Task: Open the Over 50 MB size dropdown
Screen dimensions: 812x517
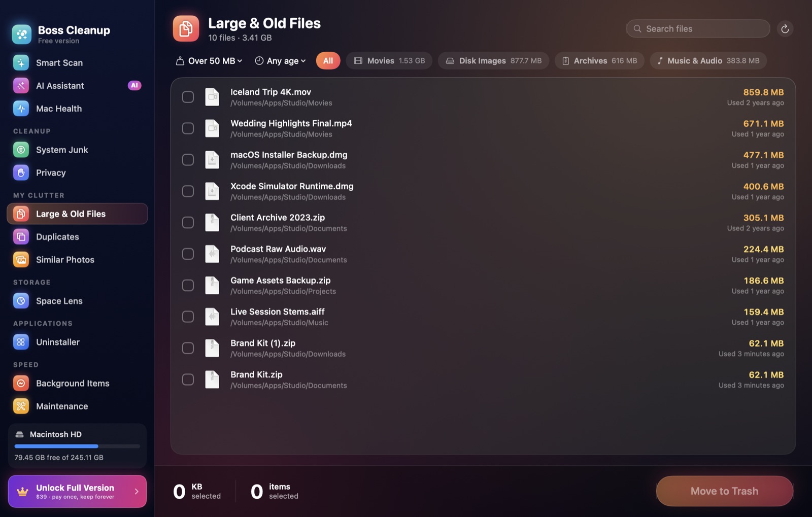Action: coord(209,61)
